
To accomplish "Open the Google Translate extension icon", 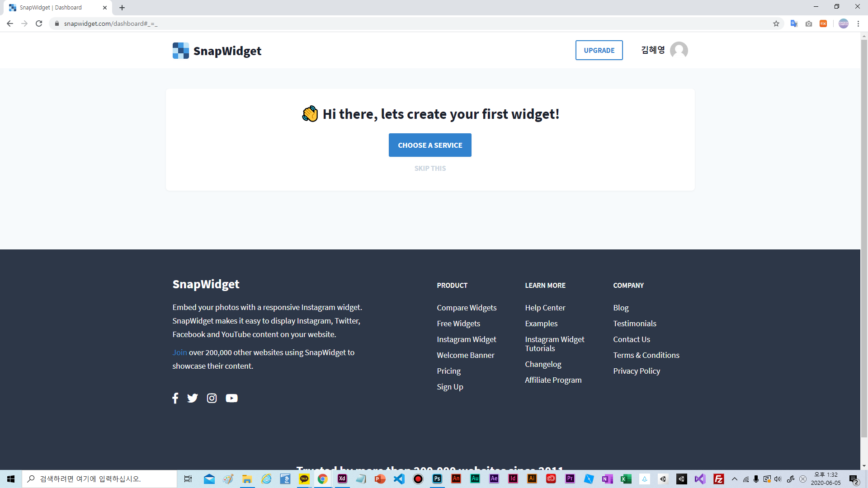I will [x=794, y=23].
